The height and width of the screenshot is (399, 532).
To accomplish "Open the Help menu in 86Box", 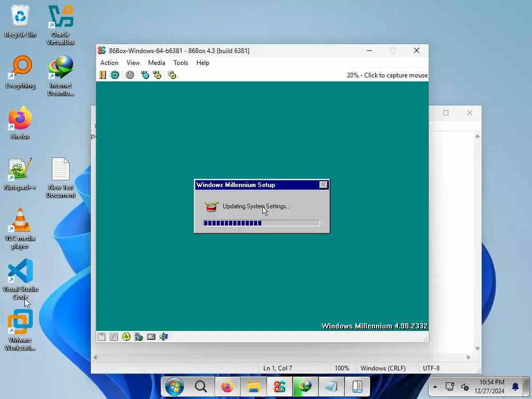I will 203,63.
